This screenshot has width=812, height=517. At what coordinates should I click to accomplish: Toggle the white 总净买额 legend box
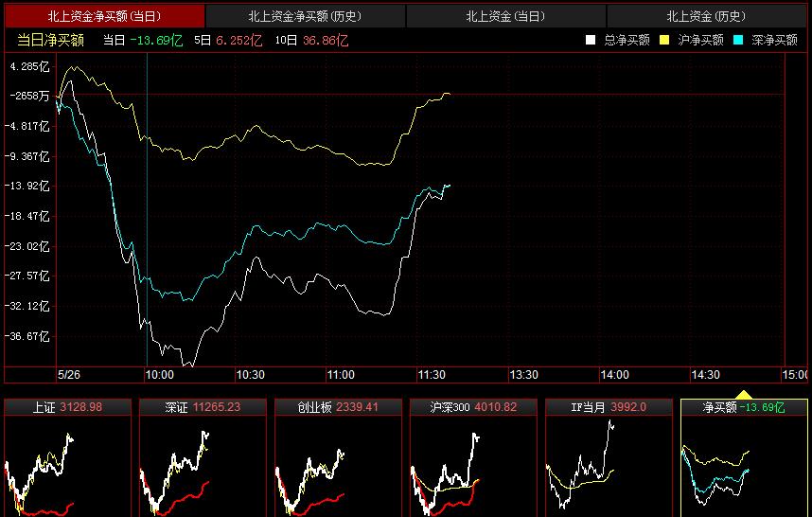pyautogui.click(x=591, y=40)
